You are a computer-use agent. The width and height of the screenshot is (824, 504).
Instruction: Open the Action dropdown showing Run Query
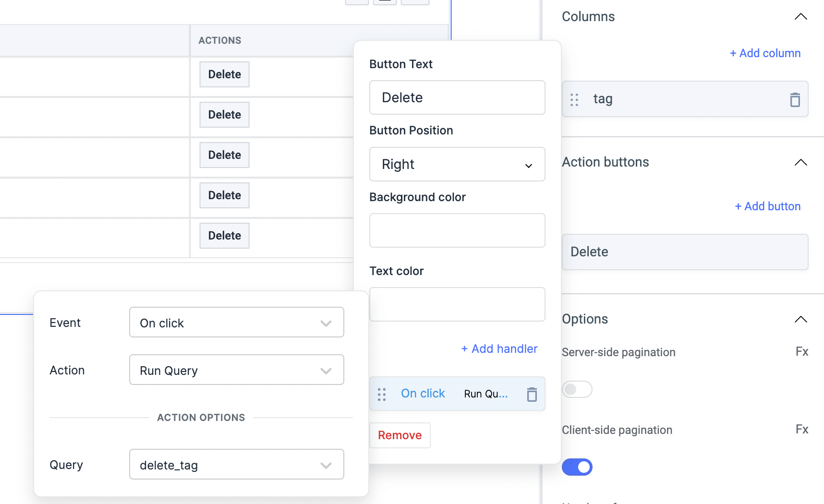tap(236, 370)
